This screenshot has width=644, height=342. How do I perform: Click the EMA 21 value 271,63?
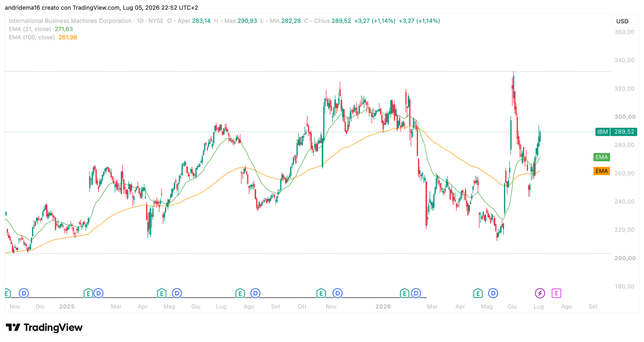(64, 29)
